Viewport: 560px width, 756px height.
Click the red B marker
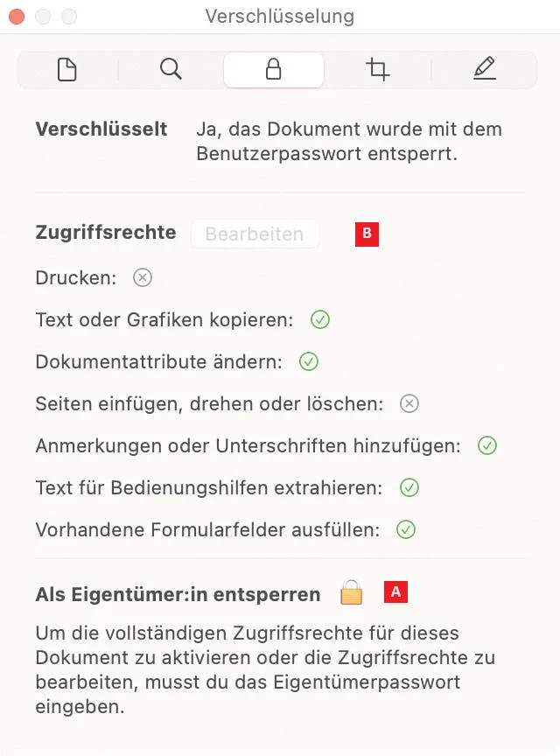point(367,234)
